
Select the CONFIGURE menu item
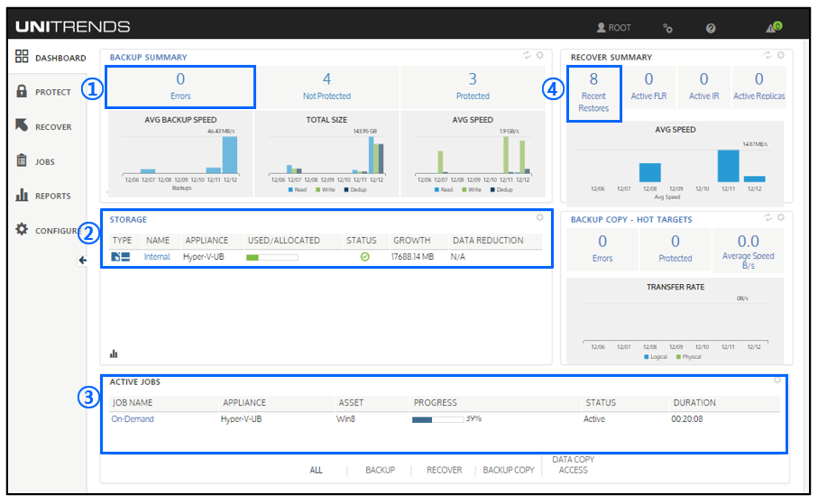click(59, 231)
